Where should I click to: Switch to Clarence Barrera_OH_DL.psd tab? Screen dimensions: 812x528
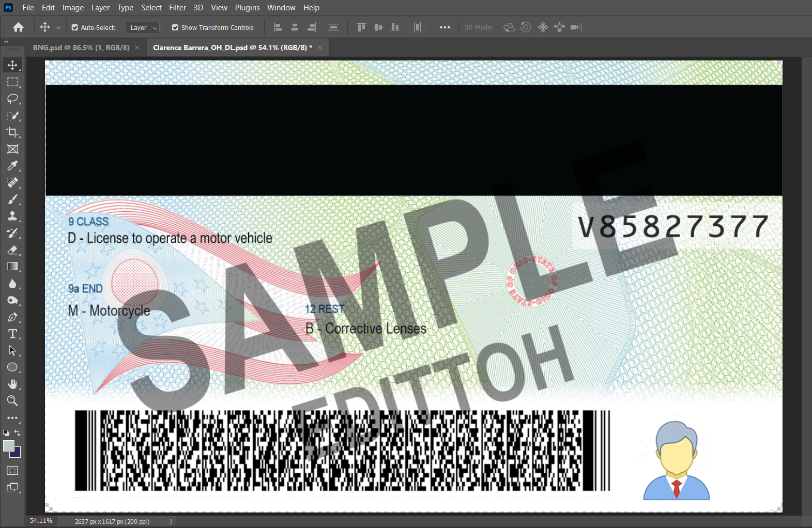(233, 48)
